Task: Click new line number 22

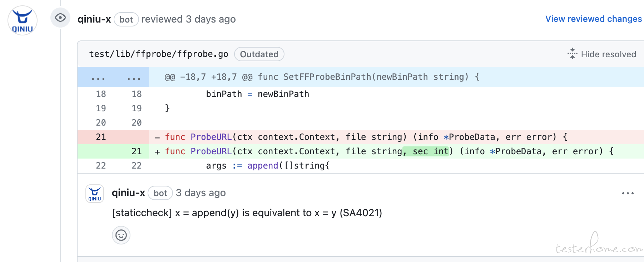Action: pyautogui.click(x=137, y=166)
